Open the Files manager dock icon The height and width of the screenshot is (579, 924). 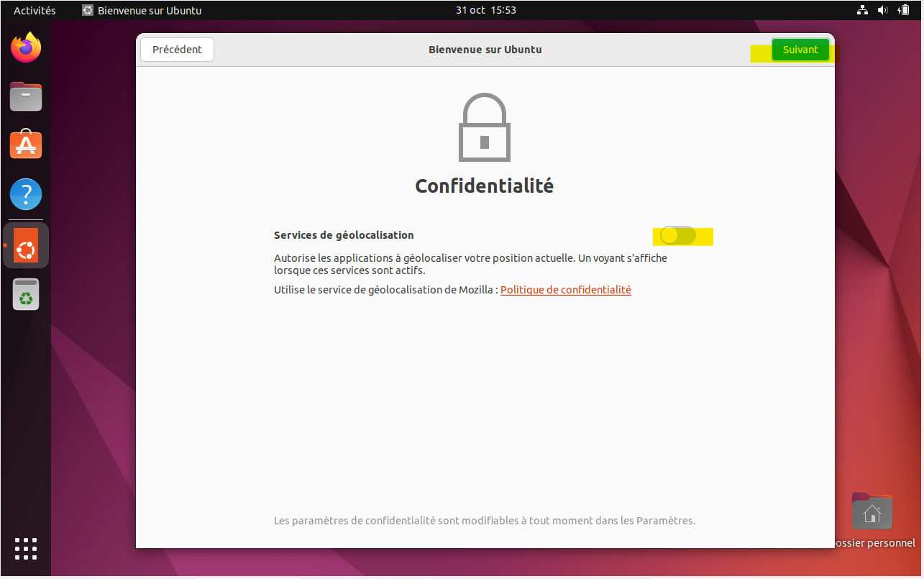[26, 96]
